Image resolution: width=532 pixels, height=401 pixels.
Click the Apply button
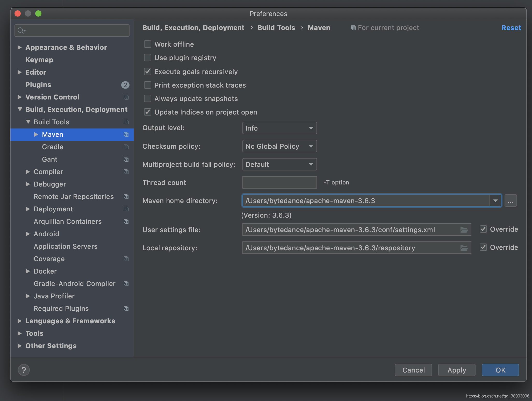pyautogui.click(x=457, y=370)
